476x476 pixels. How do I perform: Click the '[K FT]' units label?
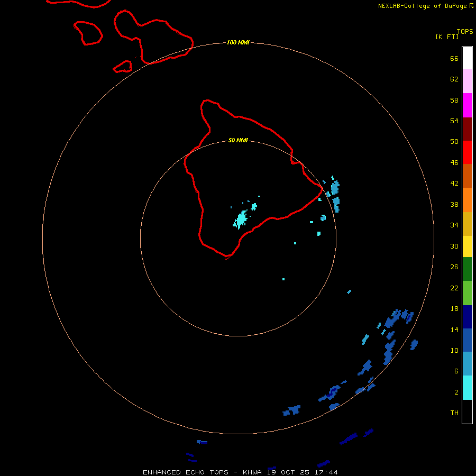tap(447, 36)
